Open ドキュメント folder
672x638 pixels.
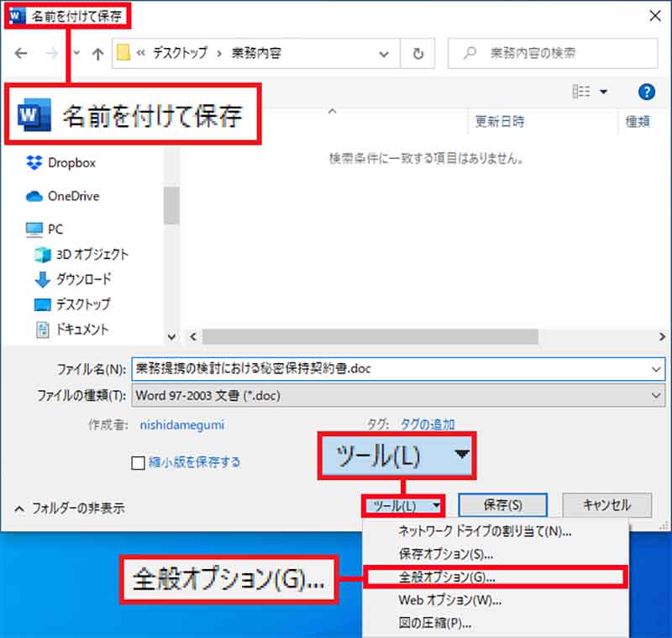click(82, 330)
